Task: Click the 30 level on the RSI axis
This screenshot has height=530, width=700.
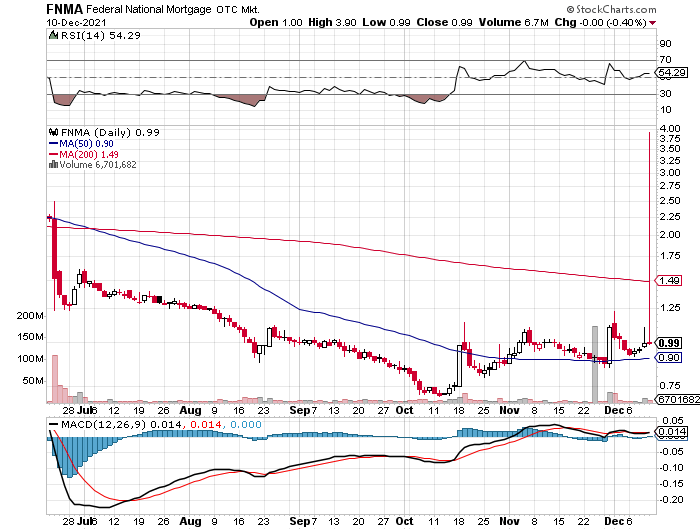Action: pyautogui.click(x=666, y=93)
